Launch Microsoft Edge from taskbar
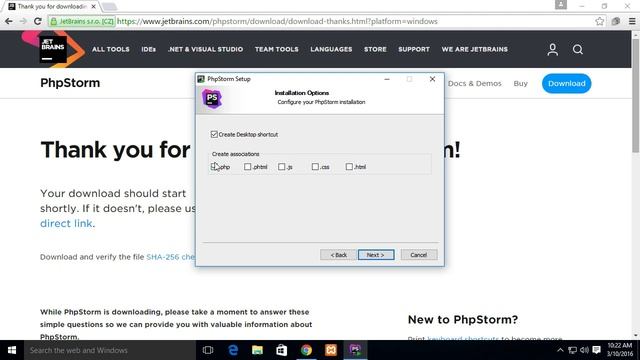The height and width of the screenshot is (360, 640). (x=233, y=350)
